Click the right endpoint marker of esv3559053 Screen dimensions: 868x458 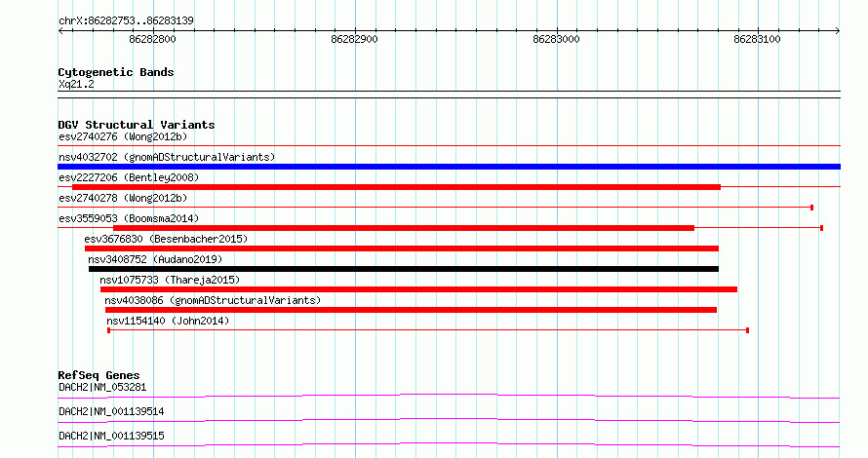(x=821, y=228)
